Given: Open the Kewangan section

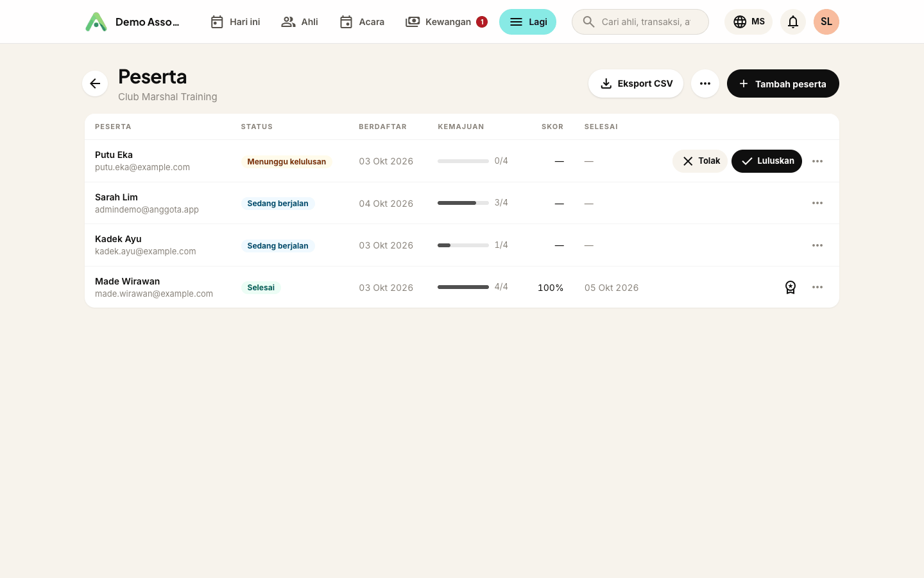Looking at the screenshot, I should (x=446, y=22).
